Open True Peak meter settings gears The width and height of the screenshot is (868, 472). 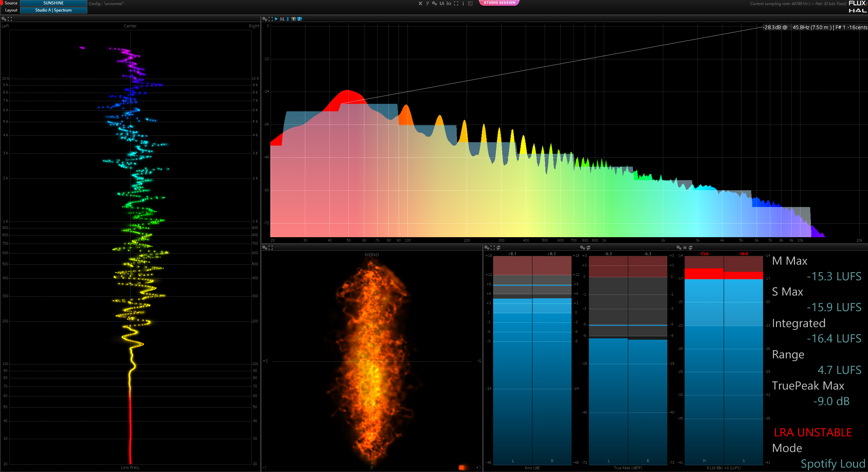pyautogui.click(x=582, y=248)
